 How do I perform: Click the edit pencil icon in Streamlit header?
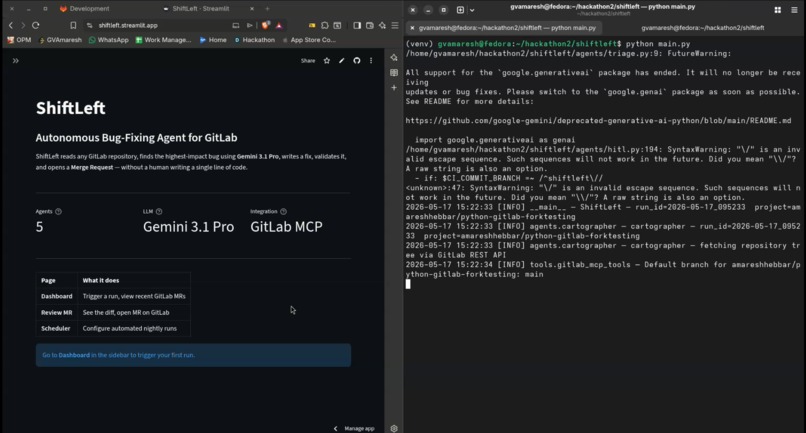(x=341, y=61)
